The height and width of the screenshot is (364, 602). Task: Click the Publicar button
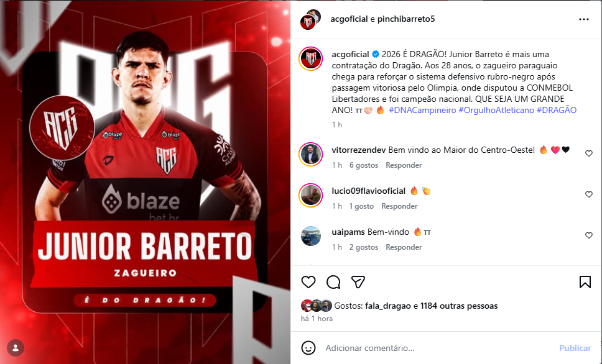(x=575, y=348)
